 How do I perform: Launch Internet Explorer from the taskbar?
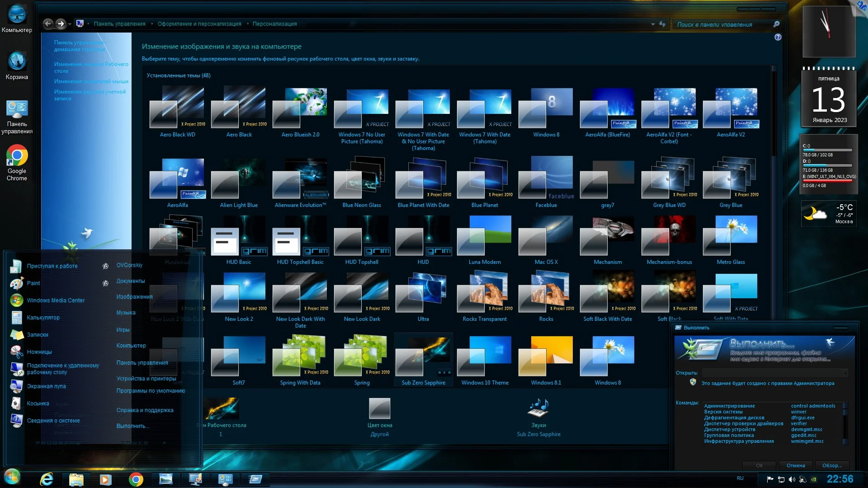tap(47, 479)
